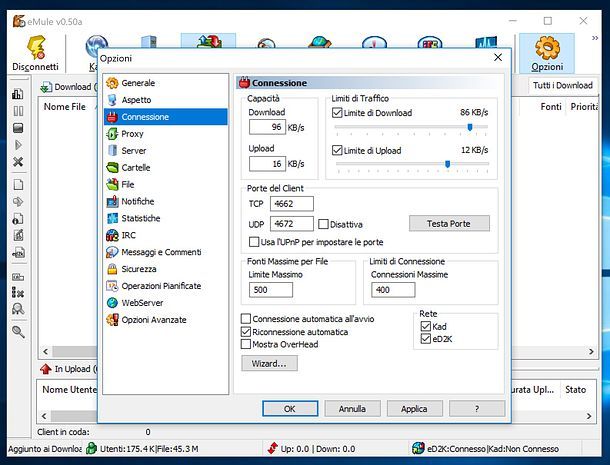Image resolution: width=610 pixels, height=465 pixels.
Task: Check the UDP Disattiva checkbox
Action: point(323,224)
